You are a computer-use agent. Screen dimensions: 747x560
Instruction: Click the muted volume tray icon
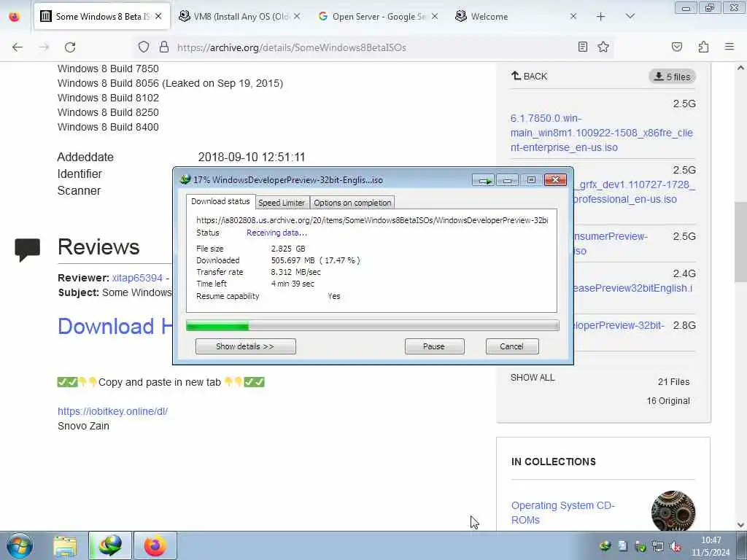676,547
